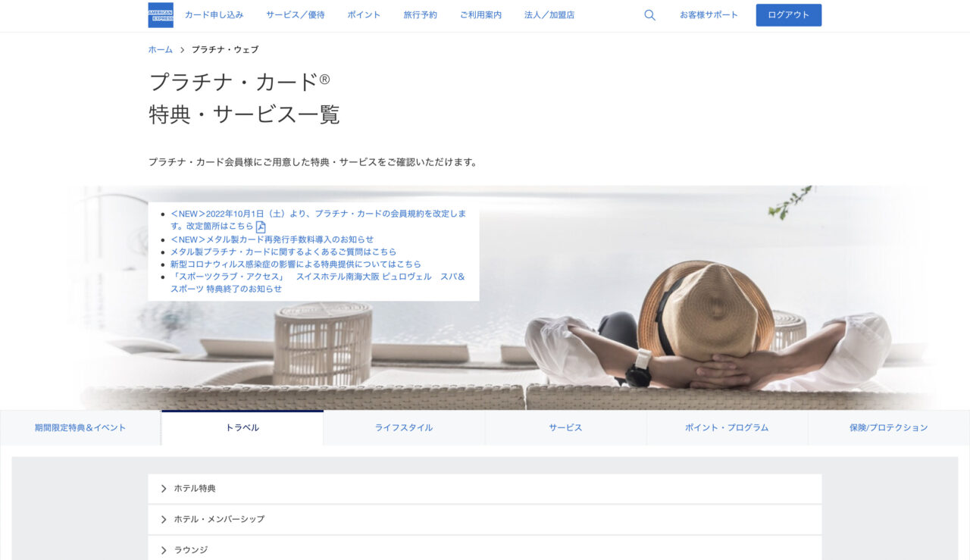Follow the ホーム breadcrumb link
The height and width of the screenshot is (560, 970).
(x=161, y=49)
